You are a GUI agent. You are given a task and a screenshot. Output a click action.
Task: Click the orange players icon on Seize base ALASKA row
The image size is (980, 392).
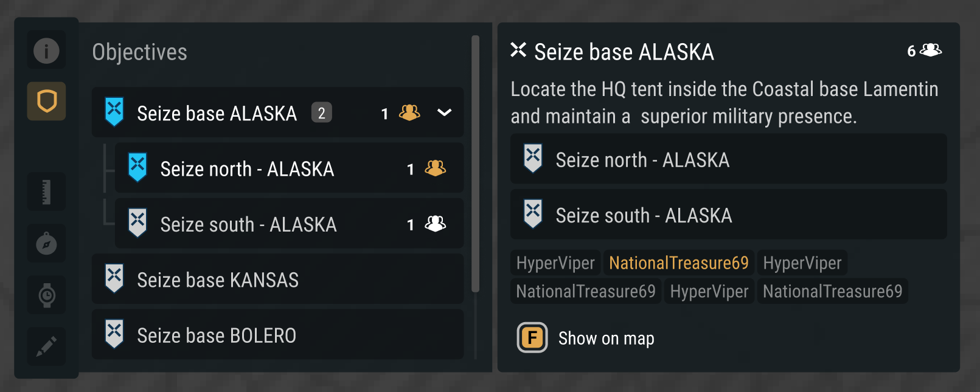(409, 113)
